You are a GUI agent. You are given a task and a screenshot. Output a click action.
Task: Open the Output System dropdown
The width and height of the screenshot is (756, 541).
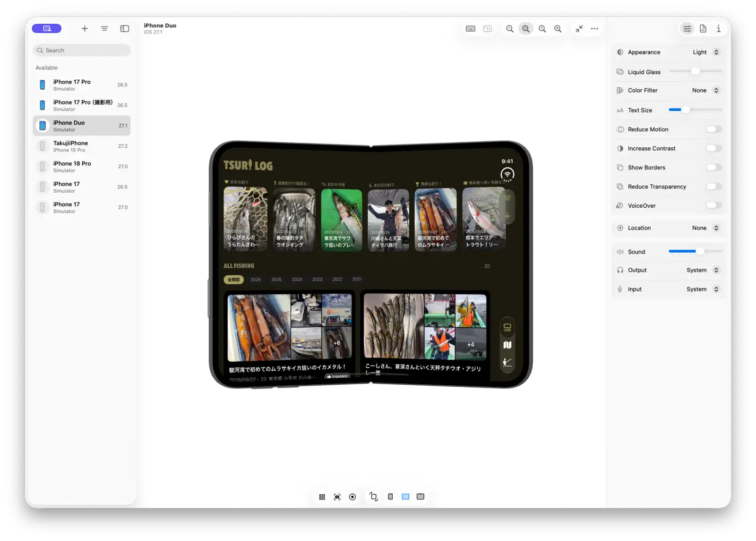[703, 270]
